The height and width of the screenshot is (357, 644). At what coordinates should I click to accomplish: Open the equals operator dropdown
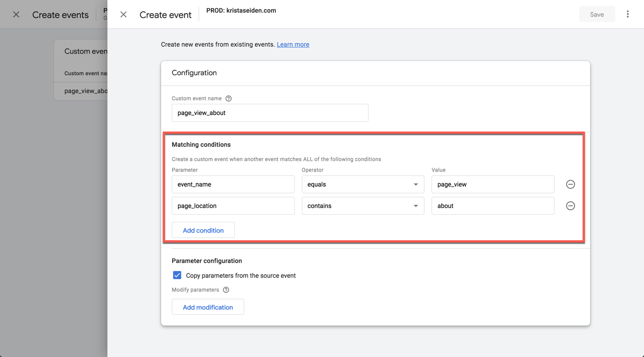click(363, 184)
